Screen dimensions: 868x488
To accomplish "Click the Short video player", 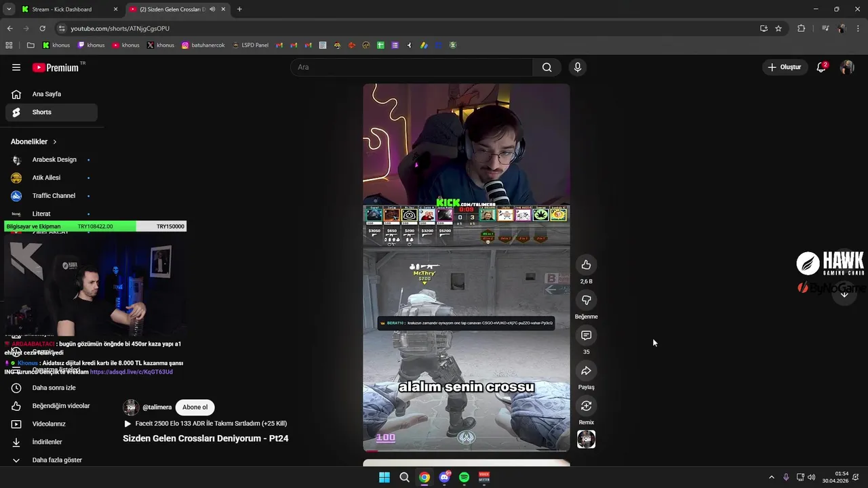I will coord(467,267).
